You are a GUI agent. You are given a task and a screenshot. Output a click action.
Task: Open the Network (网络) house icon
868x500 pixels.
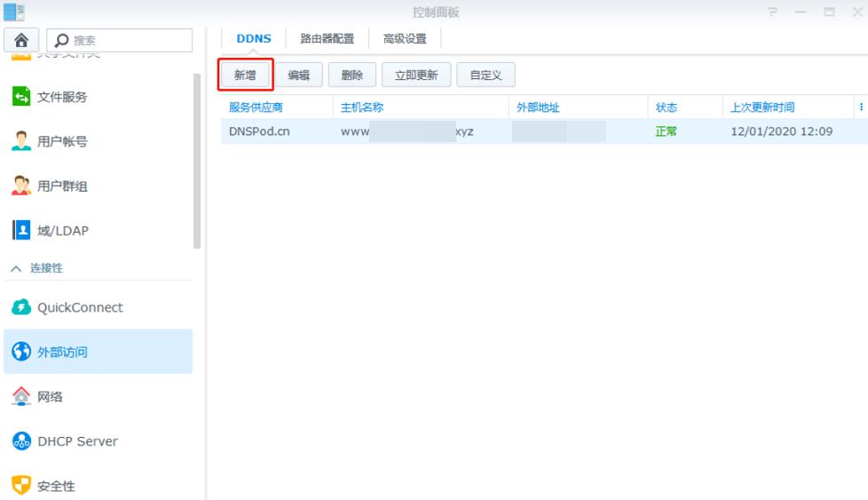(x=21, y=396)
